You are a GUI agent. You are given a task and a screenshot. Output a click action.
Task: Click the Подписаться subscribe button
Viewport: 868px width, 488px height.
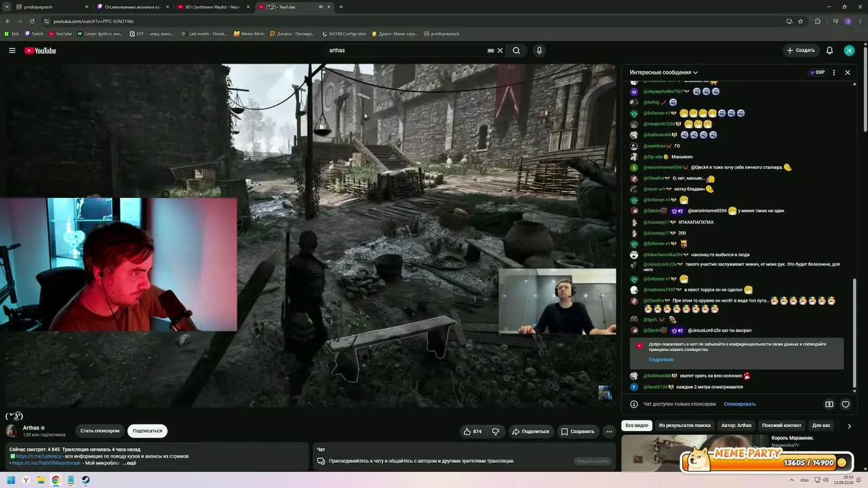147,431
